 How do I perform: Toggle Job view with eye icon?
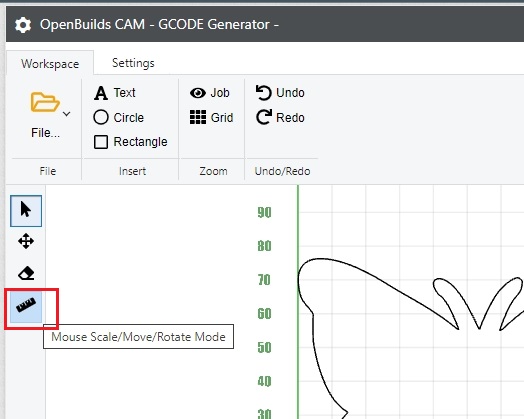[x=210, y=93]
